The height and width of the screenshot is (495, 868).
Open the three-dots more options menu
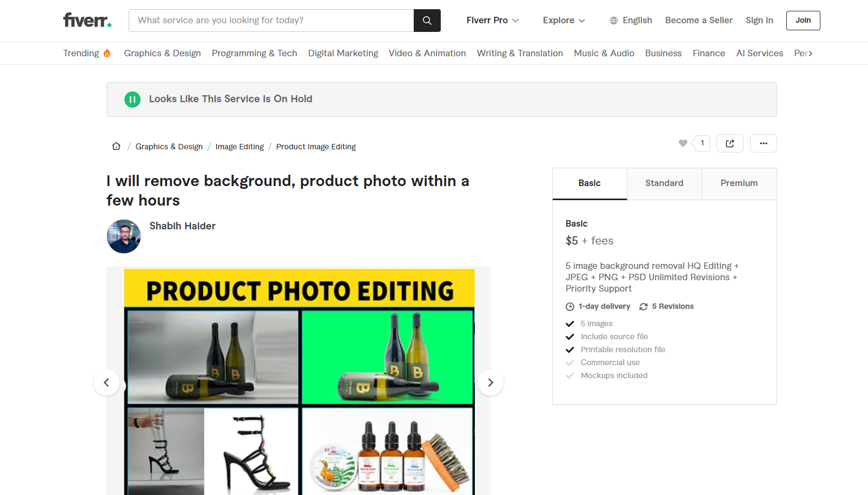pos(763,143)
